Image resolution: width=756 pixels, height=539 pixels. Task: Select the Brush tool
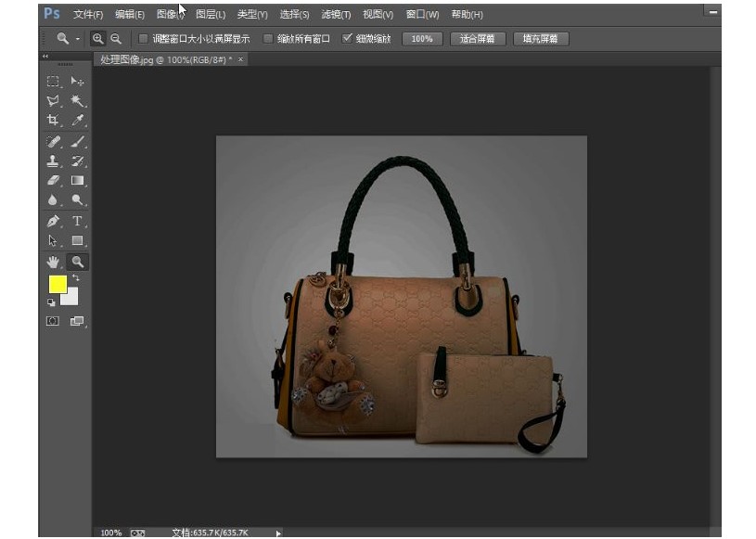[x=78, y=142]
